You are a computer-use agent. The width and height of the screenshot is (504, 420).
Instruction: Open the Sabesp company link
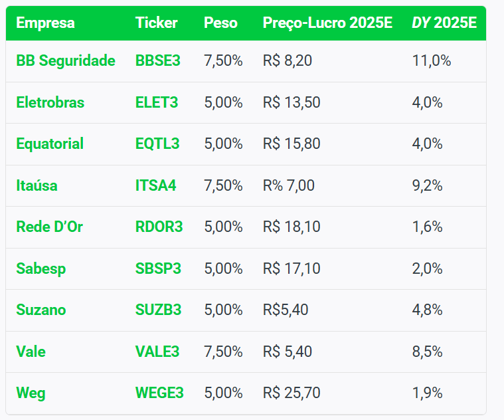coord(41,269)
